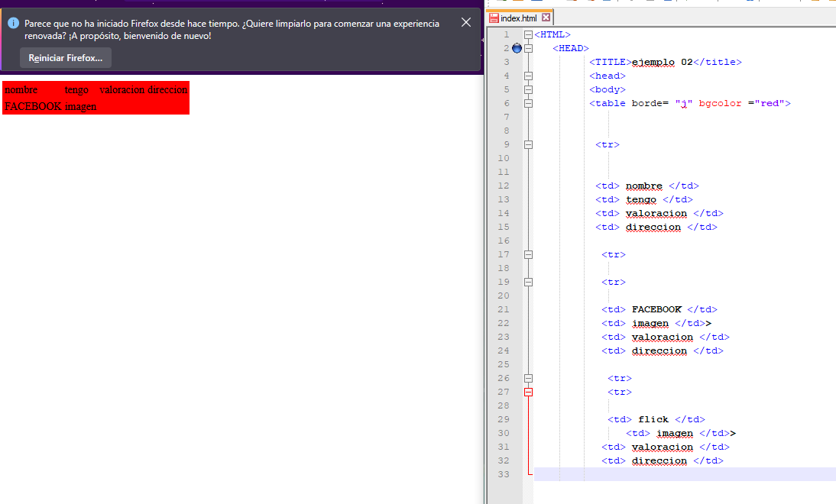Collapse the body fold on line 5
This screenshot has width=836, height=504.
tap(528, 89)
